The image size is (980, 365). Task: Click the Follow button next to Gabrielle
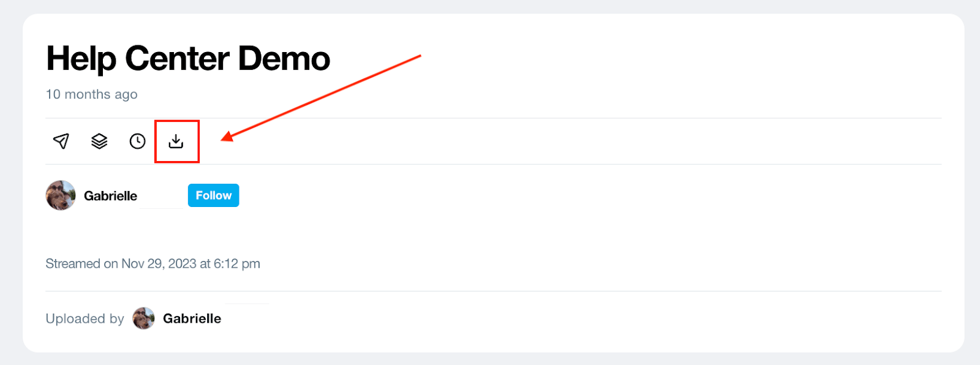pos(213,195)
